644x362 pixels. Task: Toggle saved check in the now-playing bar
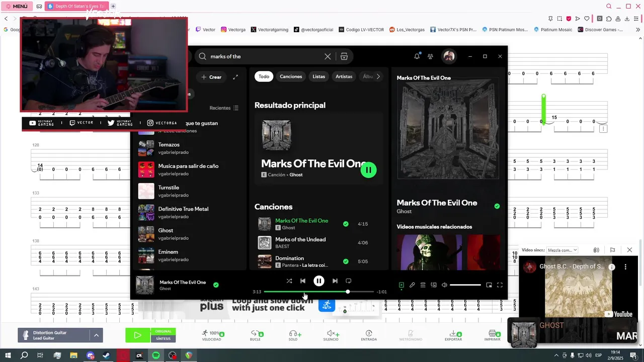pyautogui.click(x=216, y=285)
